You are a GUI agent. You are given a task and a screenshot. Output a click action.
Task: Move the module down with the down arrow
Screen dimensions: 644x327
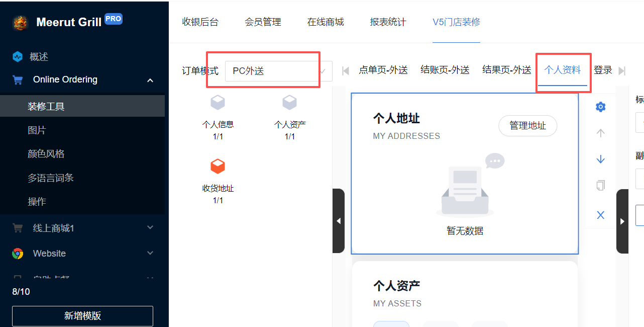tap(600, 159)
